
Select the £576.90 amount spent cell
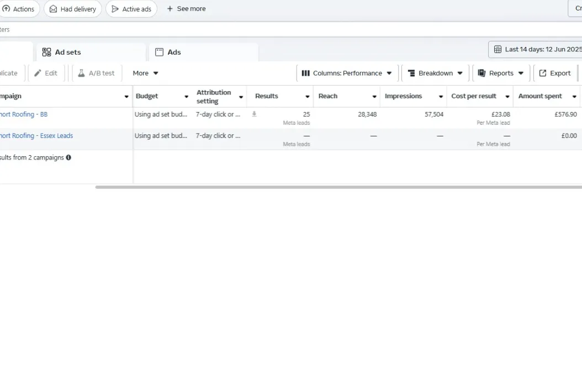(565, 114)
